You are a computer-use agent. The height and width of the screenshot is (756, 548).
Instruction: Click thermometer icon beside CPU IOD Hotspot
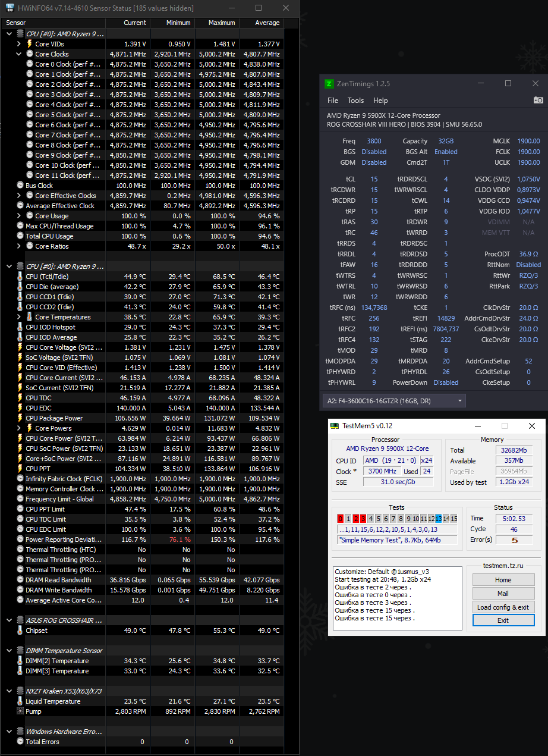pos(20,327)
